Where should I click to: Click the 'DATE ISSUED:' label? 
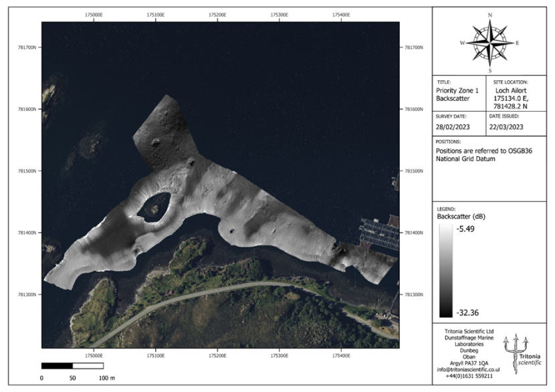pyautogui.click(x=504, y=116)
